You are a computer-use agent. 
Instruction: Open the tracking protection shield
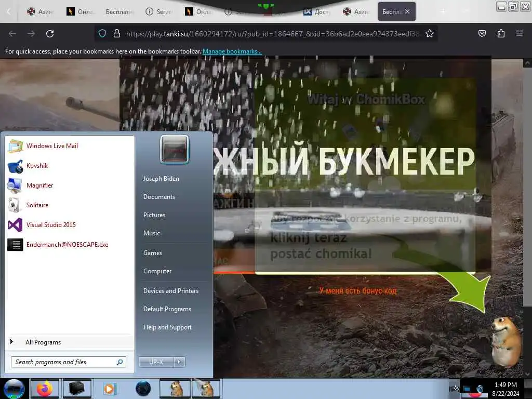[x=102, y=33]
